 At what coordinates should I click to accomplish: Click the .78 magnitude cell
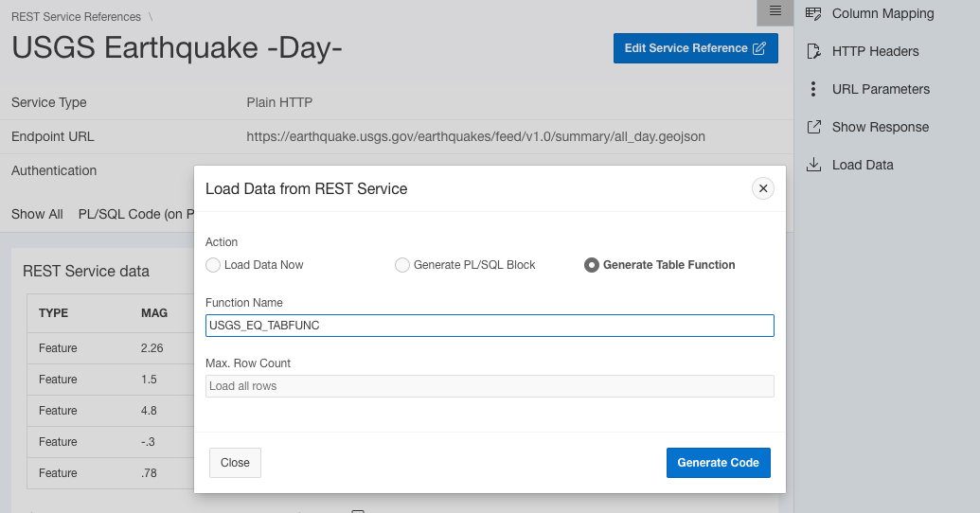coord(149,473)
